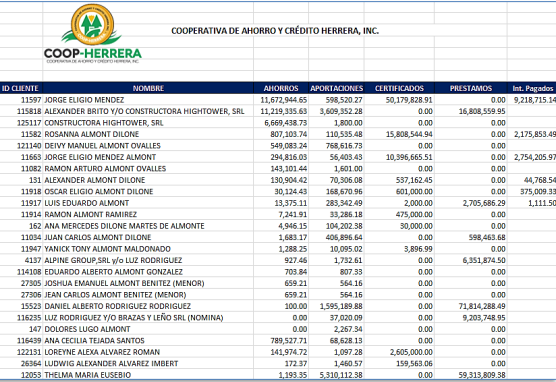Select cell RAMON ALMONT RAMIREZ

tap(148, 215)
